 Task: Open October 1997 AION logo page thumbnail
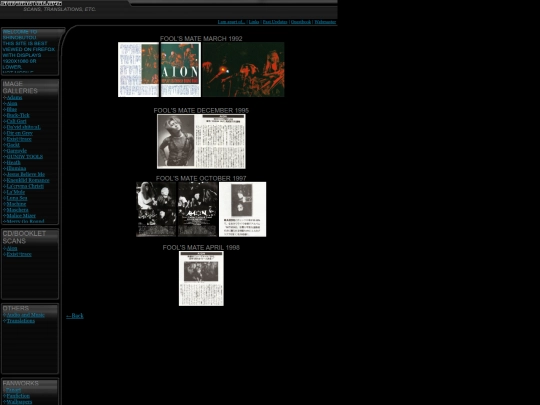198,209
